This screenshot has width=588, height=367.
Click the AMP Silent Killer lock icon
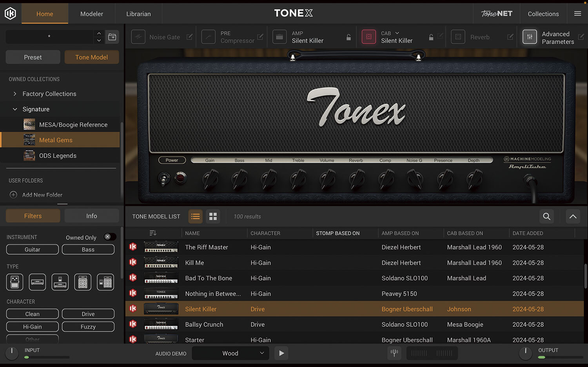point(348,37)
